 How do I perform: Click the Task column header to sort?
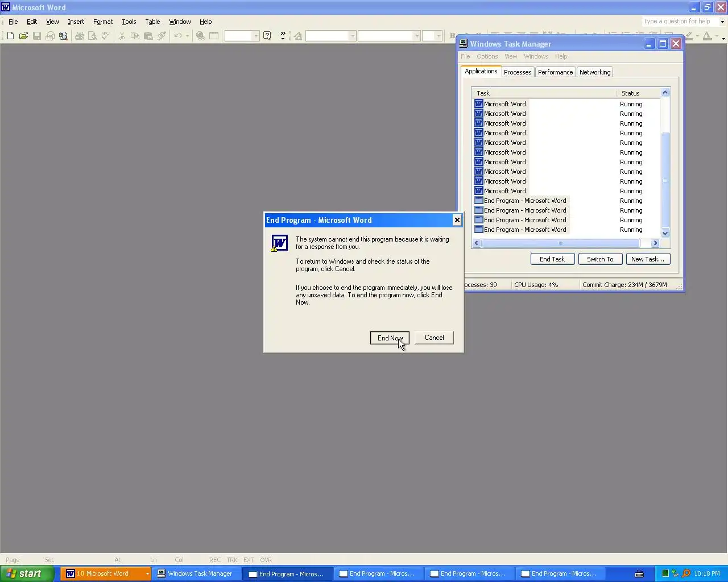tap(544, 93)
